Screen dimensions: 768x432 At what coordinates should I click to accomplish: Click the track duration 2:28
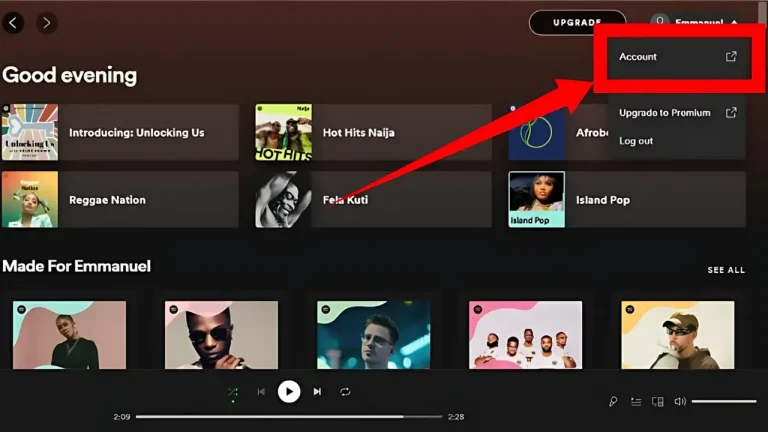click(x=456, y=417)
